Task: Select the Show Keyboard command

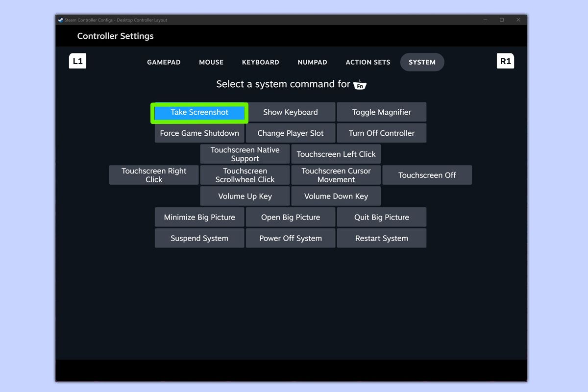Action: click(x=290, y=112)
